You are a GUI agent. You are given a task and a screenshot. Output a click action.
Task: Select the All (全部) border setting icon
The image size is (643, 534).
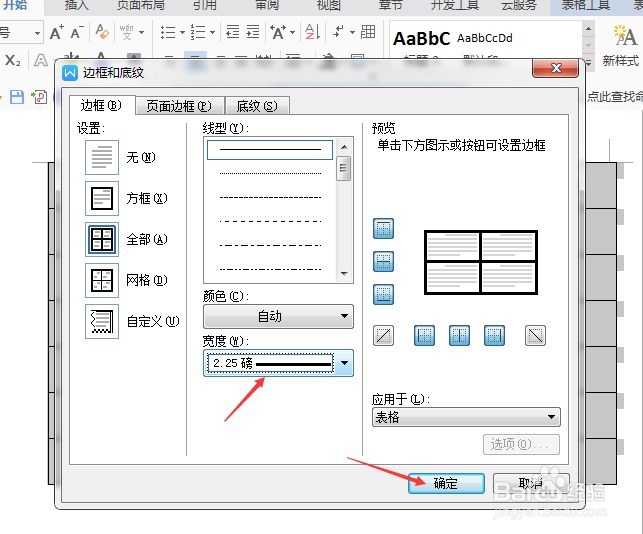coord(102,239)
